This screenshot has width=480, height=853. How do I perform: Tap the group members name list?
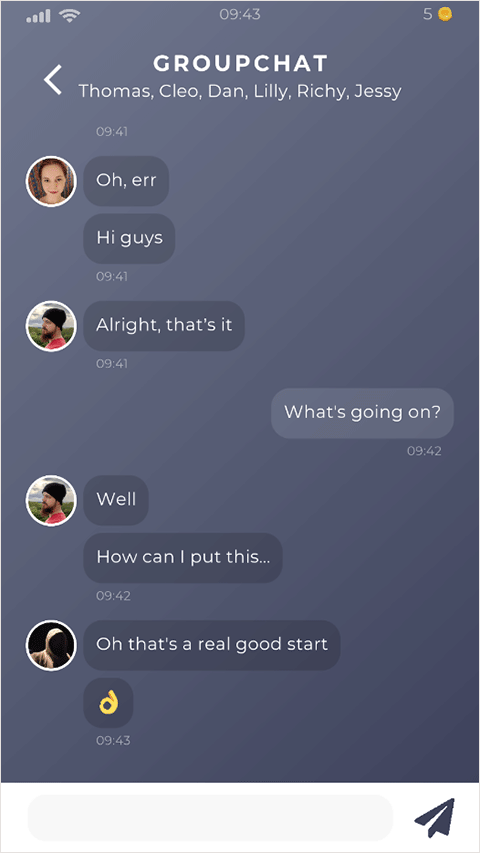point(240,91)
